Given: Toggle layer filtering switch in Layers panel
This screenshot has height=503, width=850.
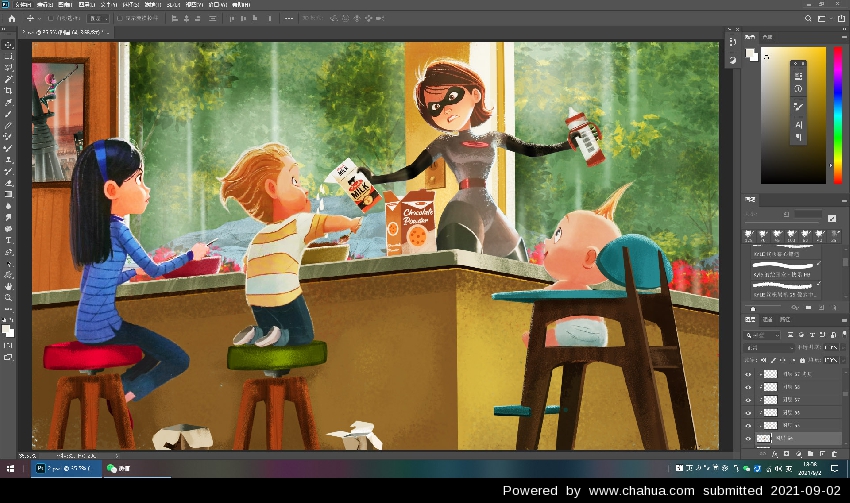Looking at the screenshot, I should (844, 334).
